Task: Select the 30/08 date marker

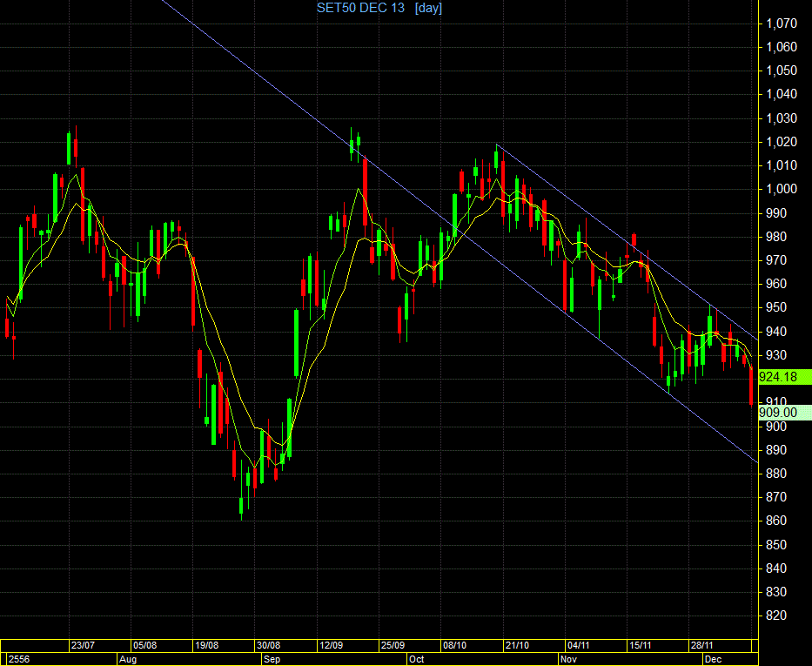Action: pos(269,645)
